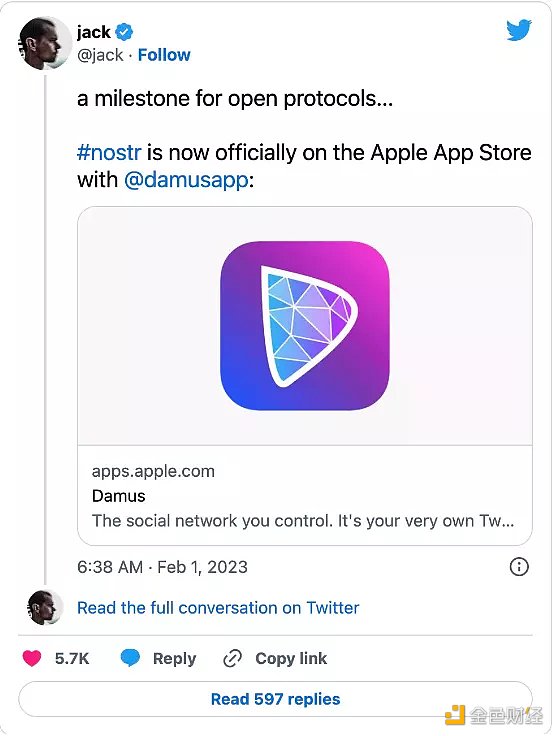The height and width of the screenshot is (736, 554).
Task: Click the Damus card title
Action: (118, 496)
